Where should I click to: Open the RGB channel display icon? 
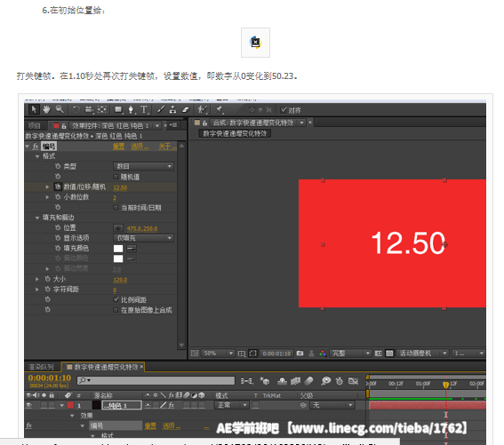point(323,354)
